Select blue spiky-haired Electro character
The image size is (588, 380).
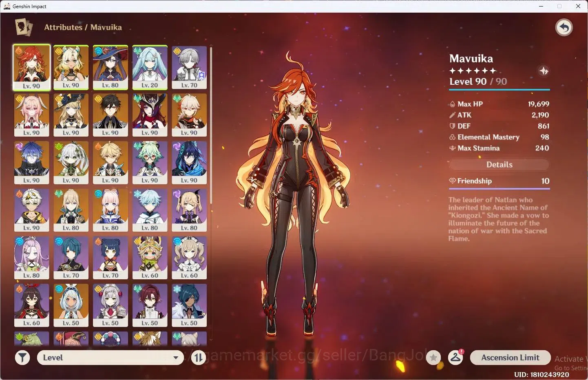coord(31,163)
